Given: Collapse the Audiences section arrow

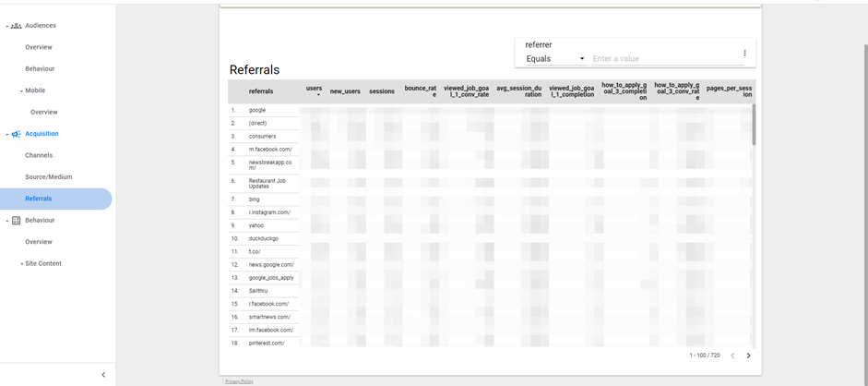Looking at the screenshot, I should [x=6, y=26].
